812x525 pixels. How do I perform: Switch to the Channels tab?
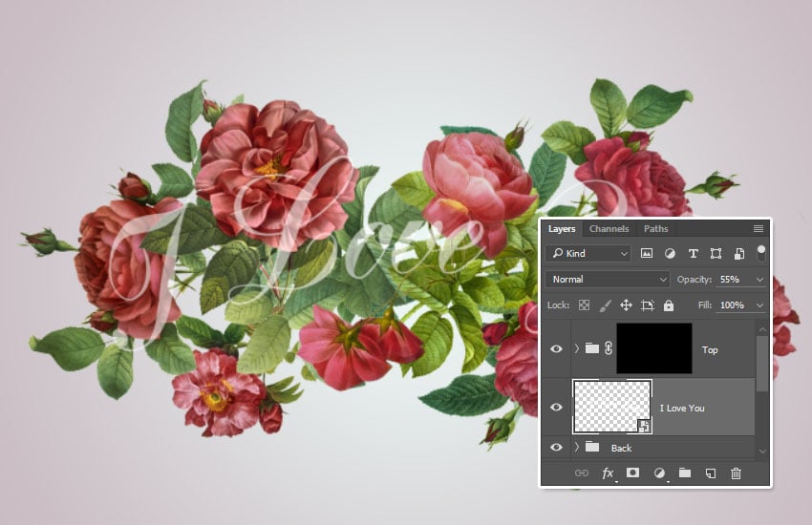click(x=609, y=229)
